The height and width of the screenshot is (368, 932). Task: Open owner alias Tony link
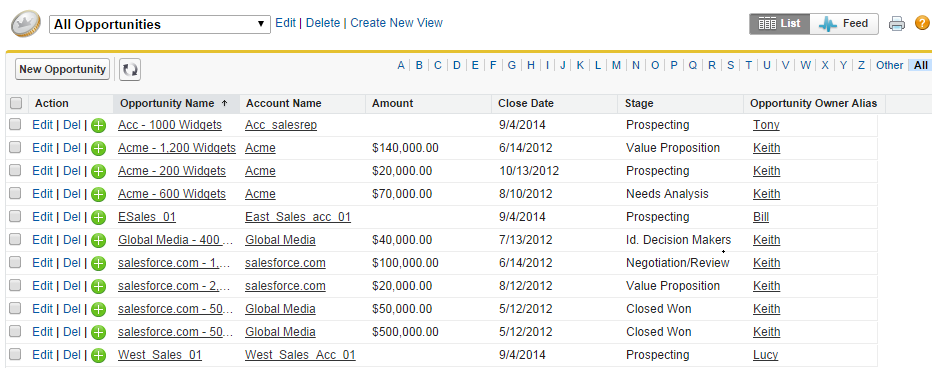click(x=766, y=125)
